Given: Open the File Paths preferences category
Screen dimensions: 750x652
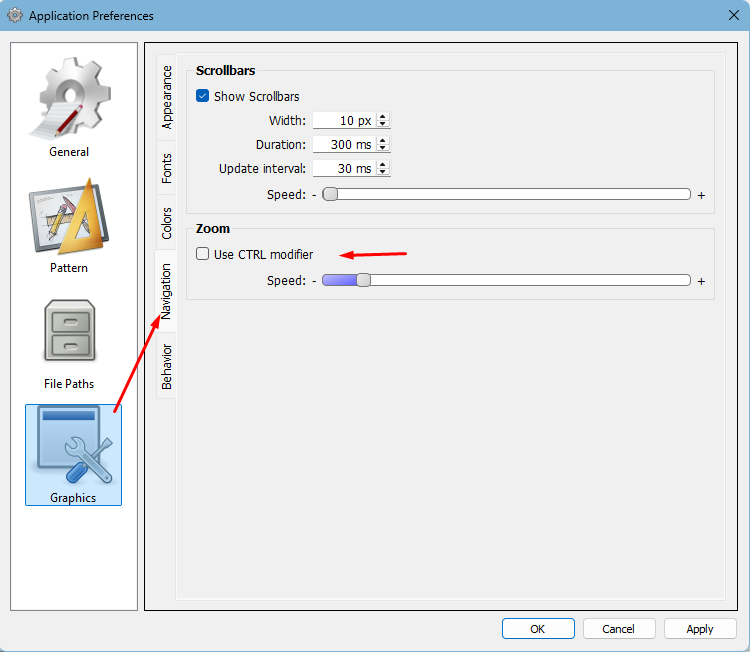Looking at the screenshot, I should click(69, 344).
